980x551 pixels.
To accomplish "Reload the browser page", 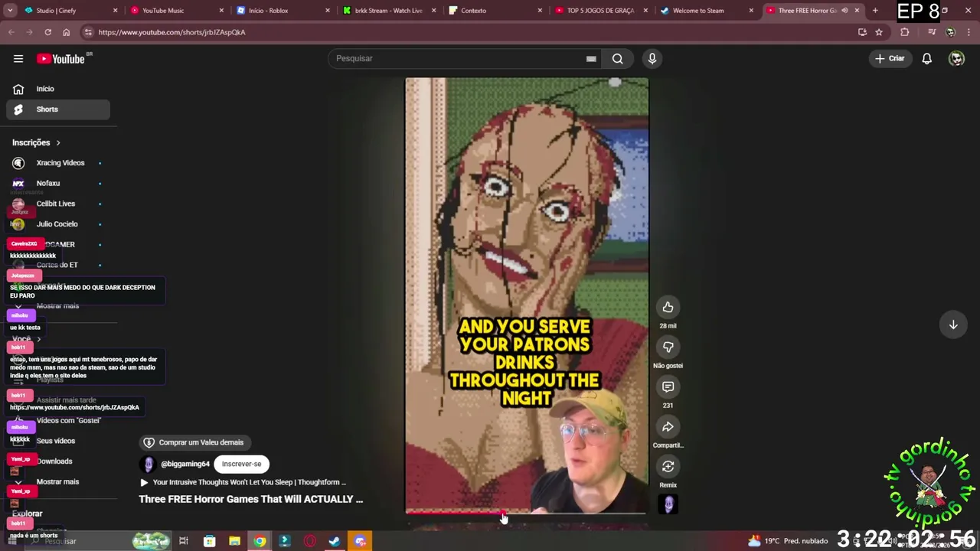I will point(47,32).
